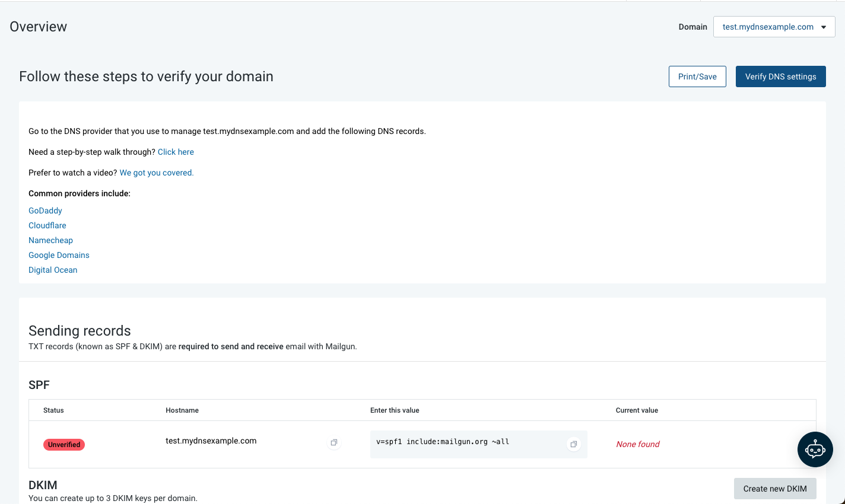This screenshot has height=504, width=845.
Task: Click the Overview page heading
Action: coord(38,26)
